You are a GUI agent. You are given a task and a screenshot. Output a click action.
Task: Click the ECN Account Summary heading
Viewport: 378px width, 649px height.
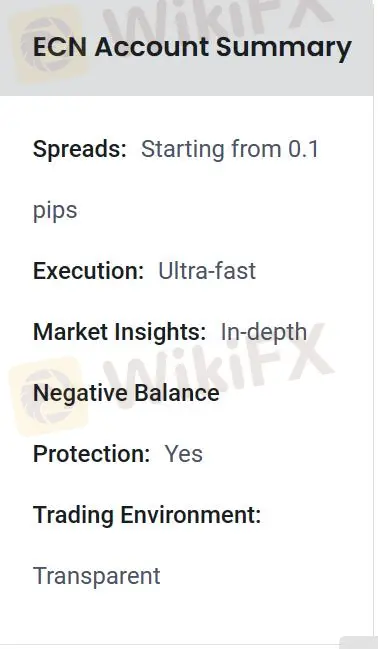pos(192,47)
